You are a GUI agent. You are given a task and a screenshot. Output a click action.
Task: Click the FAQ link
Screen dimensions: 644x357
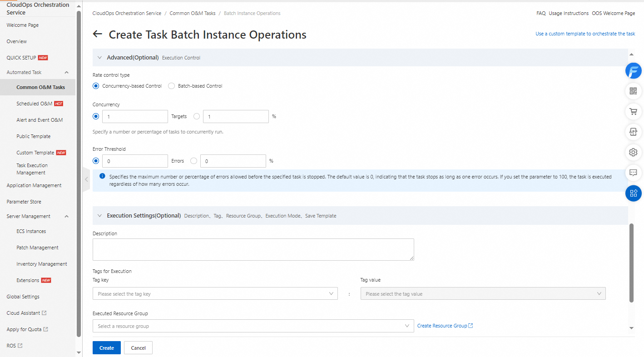pyautogui.click(x=541, y=13)
